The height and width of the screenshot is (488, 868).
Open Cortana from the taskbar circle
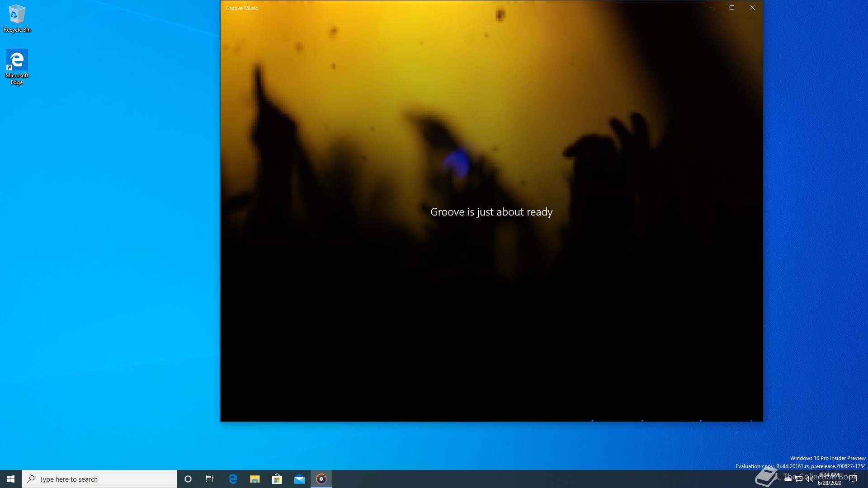coord(188,479)
